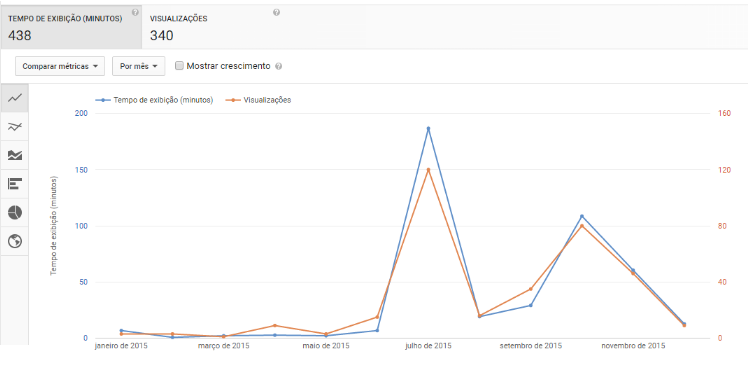The height and width of the screenshot is (372, 748).
Task: Click the janeiro de 2015 axis label
Action: point(121,346)
